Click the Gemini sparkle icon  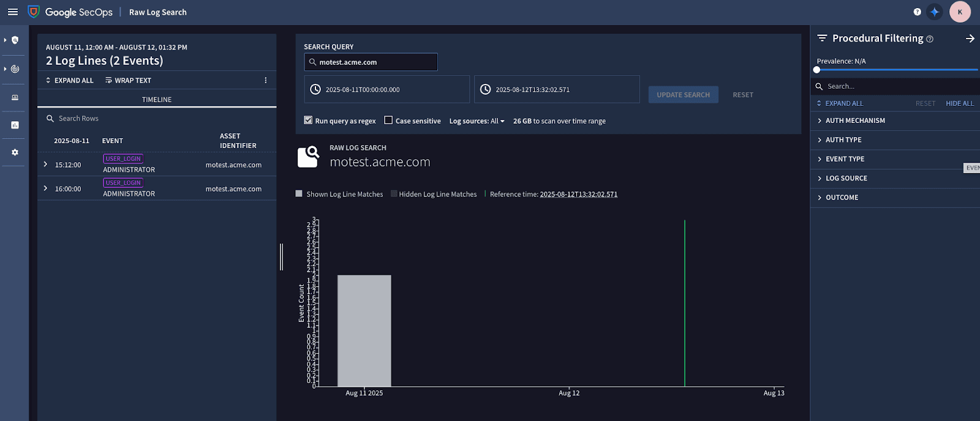coord(934,12)
